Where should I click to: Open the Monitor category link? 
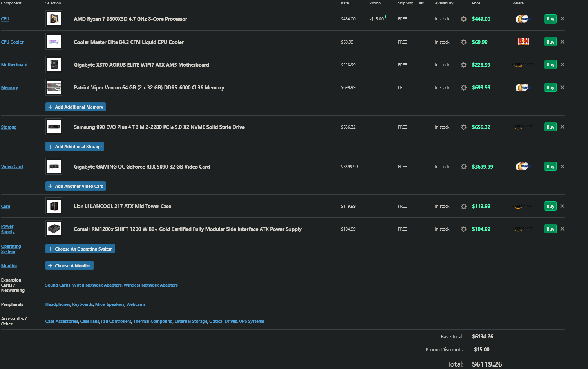[9, 266]
